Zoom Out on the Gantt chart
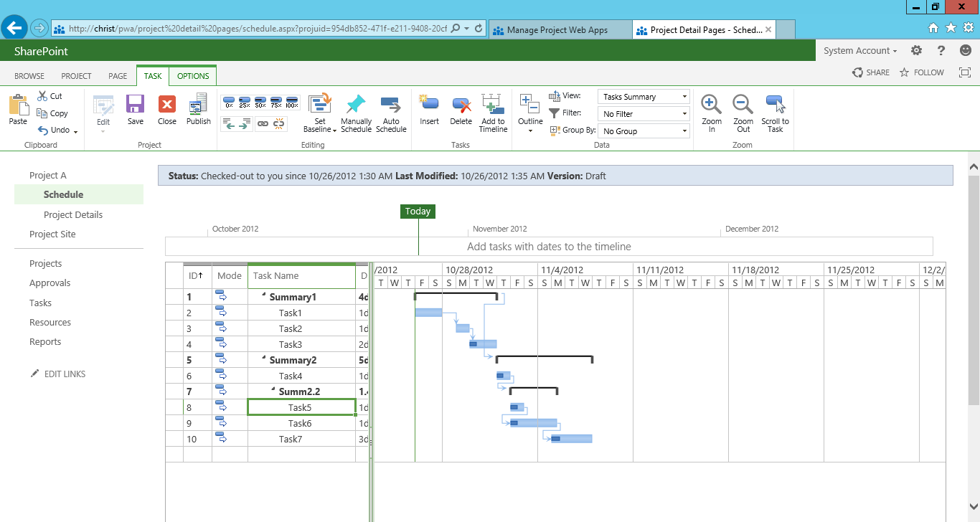Screen dimensions: 980x522 [x=743, y=105]
